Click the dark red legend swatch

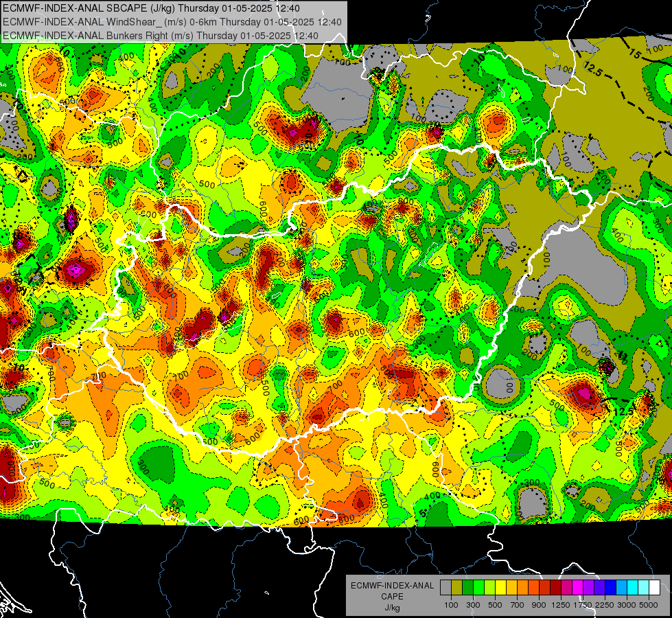coord(556,587)
